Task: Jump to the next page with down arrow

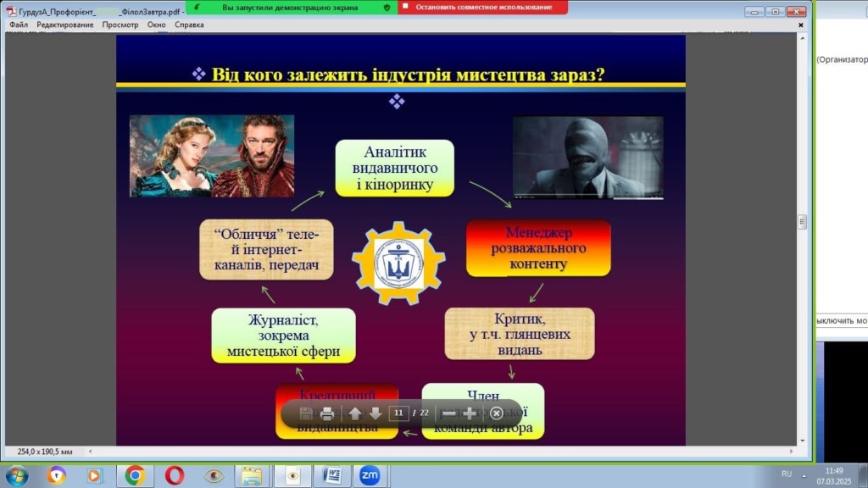Action: (x=376, y=413)
